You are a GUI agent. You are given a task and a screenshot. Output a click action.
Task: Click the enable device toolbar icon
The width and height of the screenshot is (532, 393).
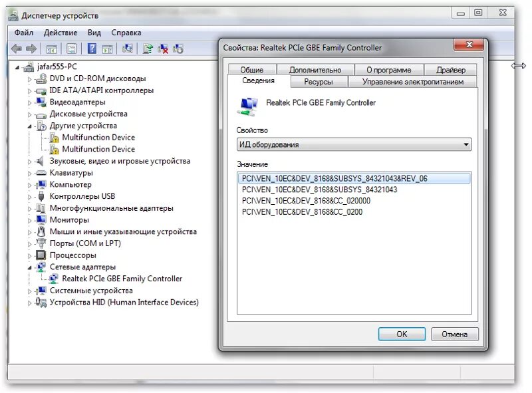pos(178,49)
